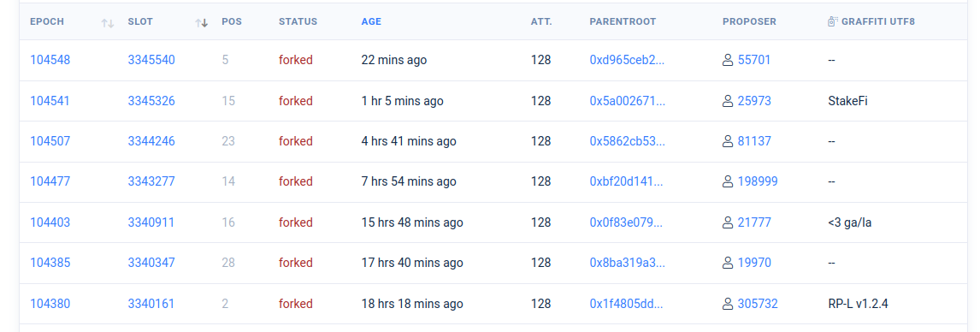Open slot 3340347
This screenshot has height=332, width=980.
[x=151, y=264]
